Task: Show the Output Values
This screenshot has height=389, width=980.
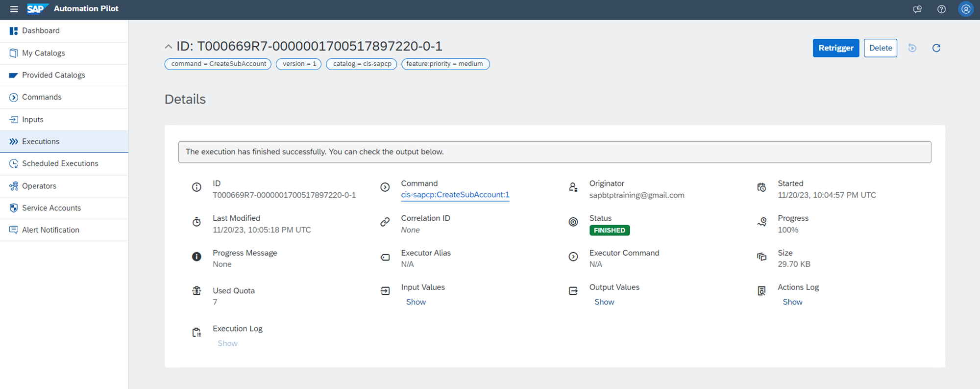Action: point(604,302)
